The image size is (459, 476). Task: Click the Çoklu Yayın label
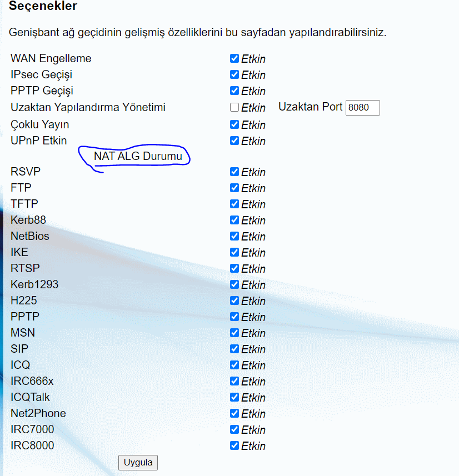(40, 124)
